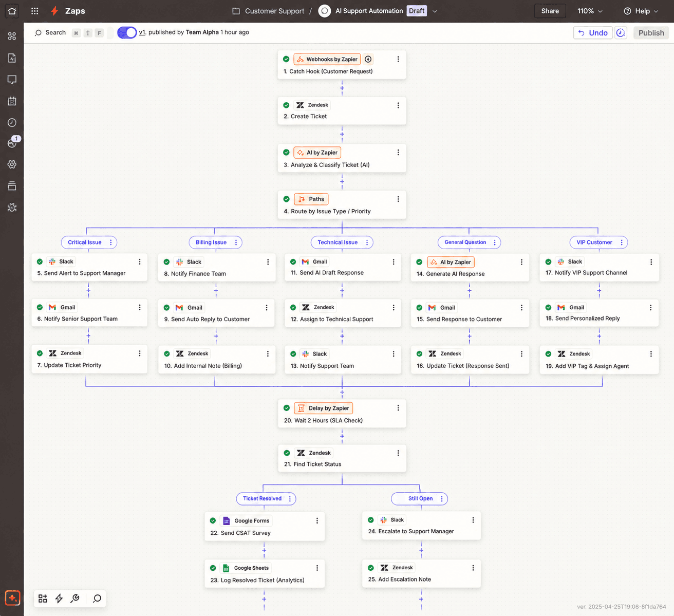Click the Publish button

click(x=651, y=33)
